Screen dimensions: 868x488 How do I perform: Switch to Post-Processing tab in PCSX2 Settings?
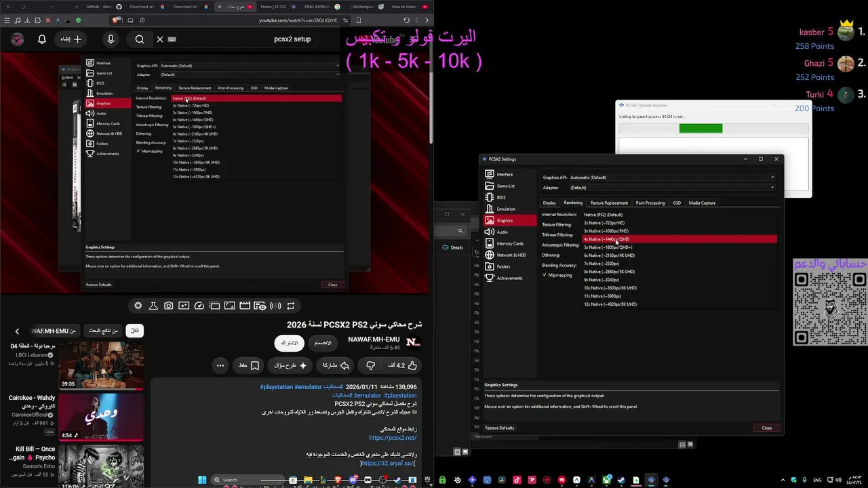pyautogui.click(x=650, y=203)
